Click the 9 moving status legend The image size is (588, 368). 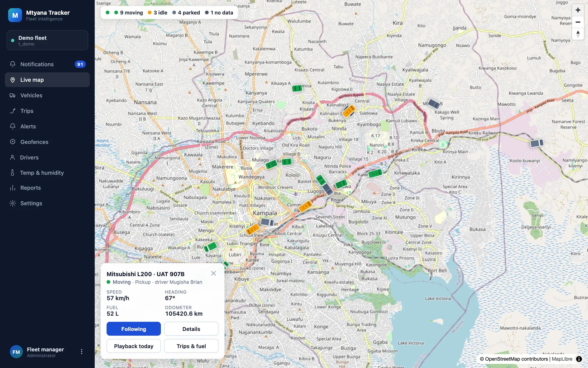128,13
